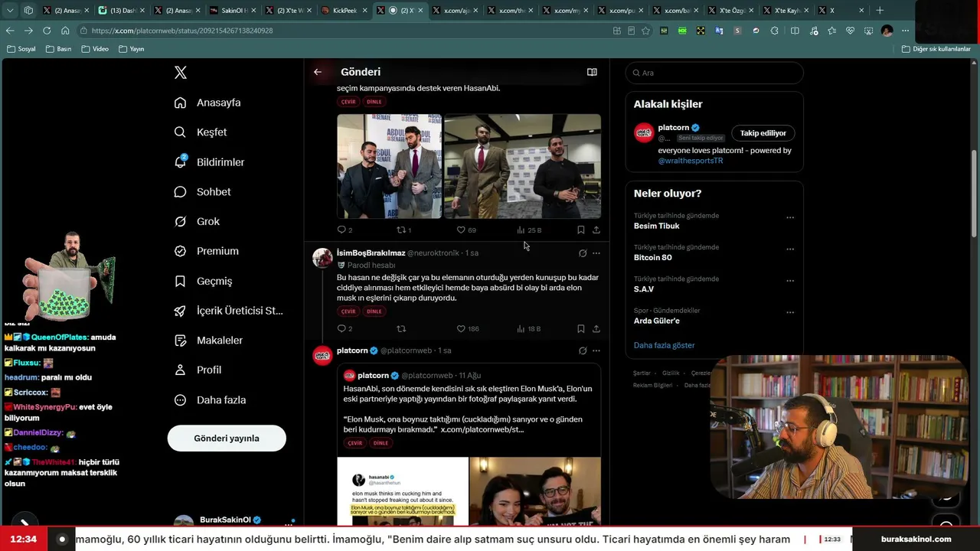Click the browser address bar URL

[182, 31]
